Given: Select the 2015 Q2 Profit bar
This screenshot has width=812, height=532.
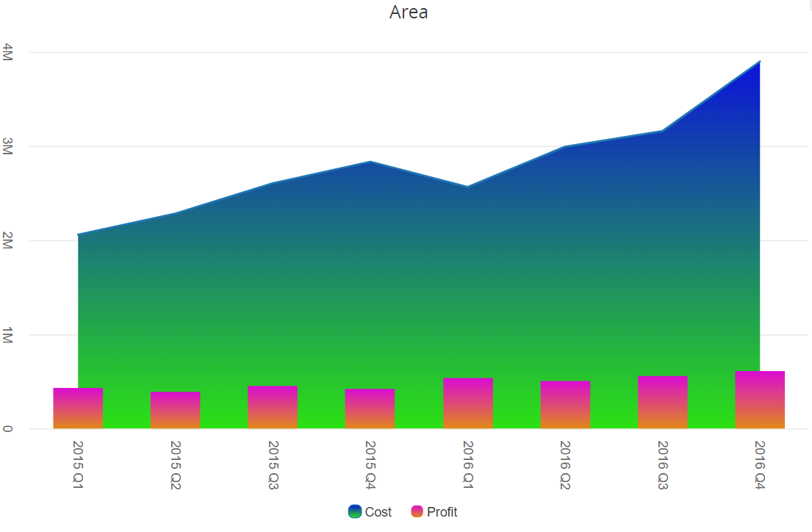Looking at the screenshot, I should click(176, 411).
